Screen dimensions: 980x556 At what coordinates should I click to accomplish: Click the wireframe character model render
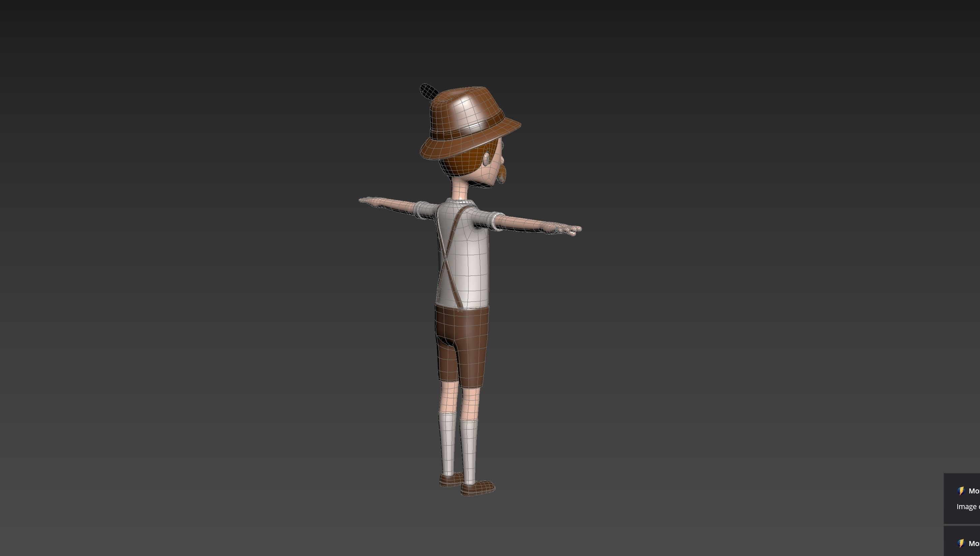(x=470, y=289)
